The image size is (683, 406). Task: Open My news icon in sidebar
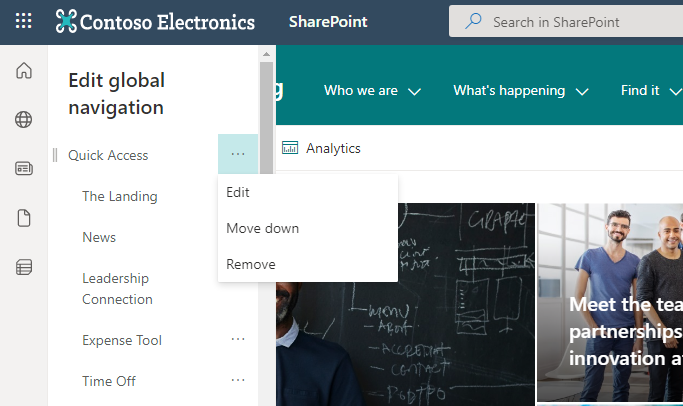[x=24, y=169]
